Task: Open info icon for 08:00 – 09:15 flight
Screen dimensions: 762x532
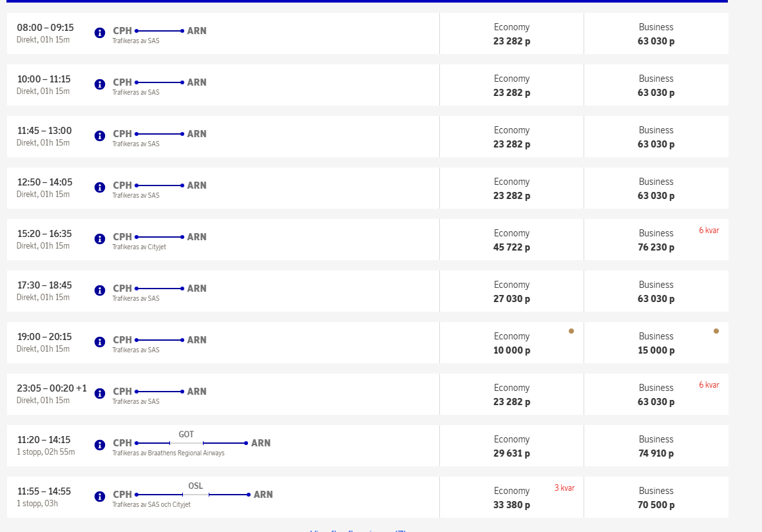Action: click(100, 33)
